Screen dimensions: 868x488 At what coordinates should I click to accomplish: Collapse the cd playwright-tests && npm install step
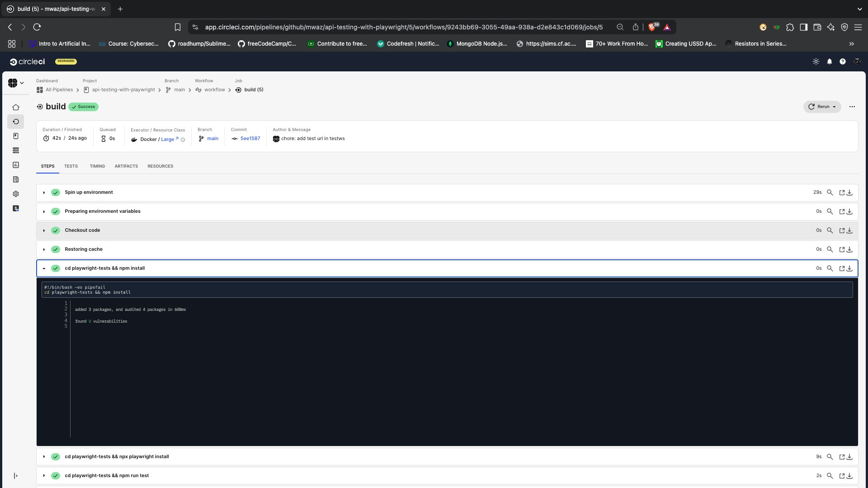pyautogui.click(x=44, y=268)
